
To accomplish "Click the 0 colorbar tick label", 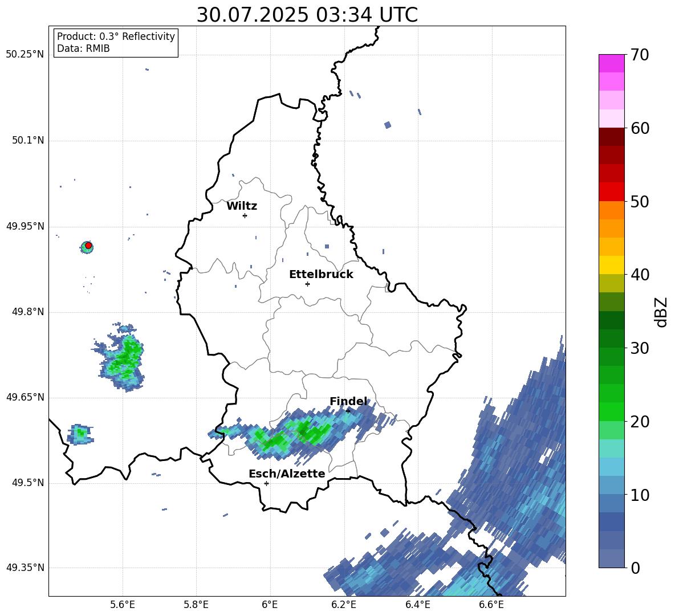I will pyautogui.click(x=635, y=568).
